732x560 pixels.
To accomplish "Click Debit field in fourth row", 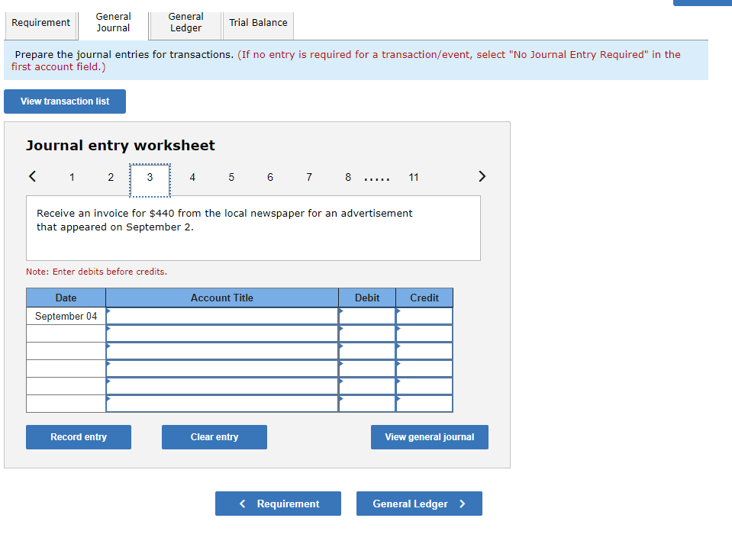I will tap(367, 369).
